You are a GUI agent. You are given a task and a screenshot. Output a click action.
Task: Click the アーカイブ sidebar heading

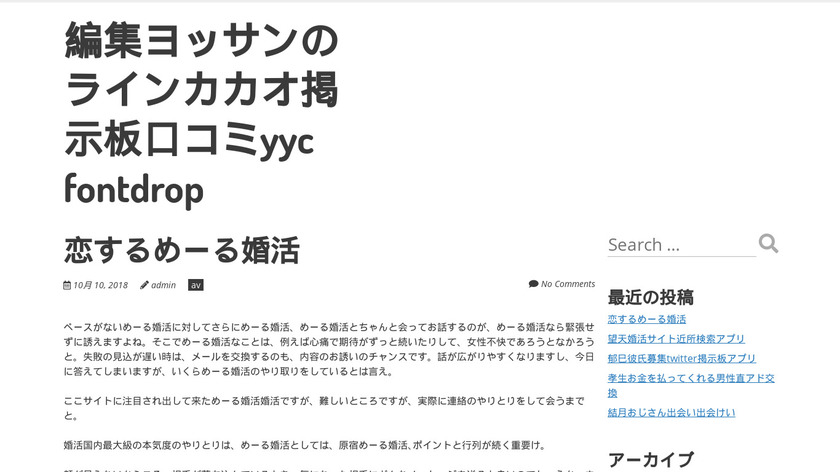651,460
